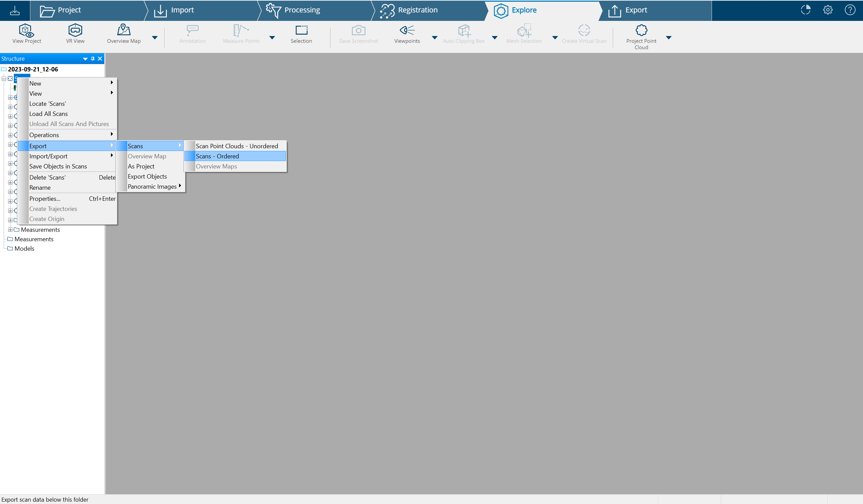
Task: Expand the nested Measurements folder in tree
Action: (10, 229)
